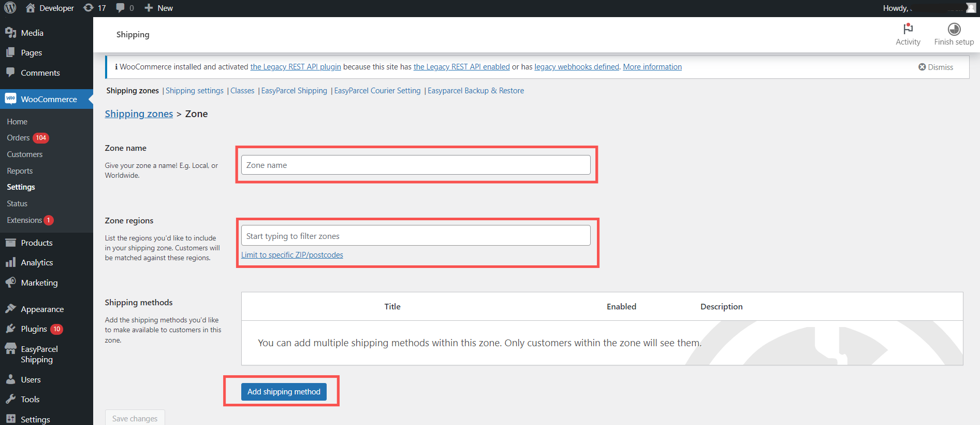The width and height of the screenshot is (980, 425).
Task: Go back via Shipping zones breadcrumb link
Action: pyautogui.click(x=139, y=114)
